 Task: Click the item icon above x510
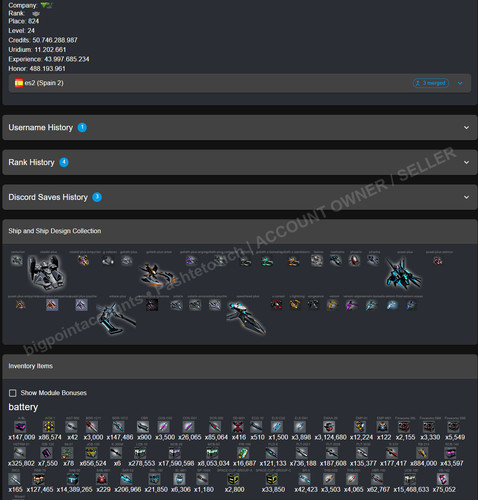click(256, 426)
